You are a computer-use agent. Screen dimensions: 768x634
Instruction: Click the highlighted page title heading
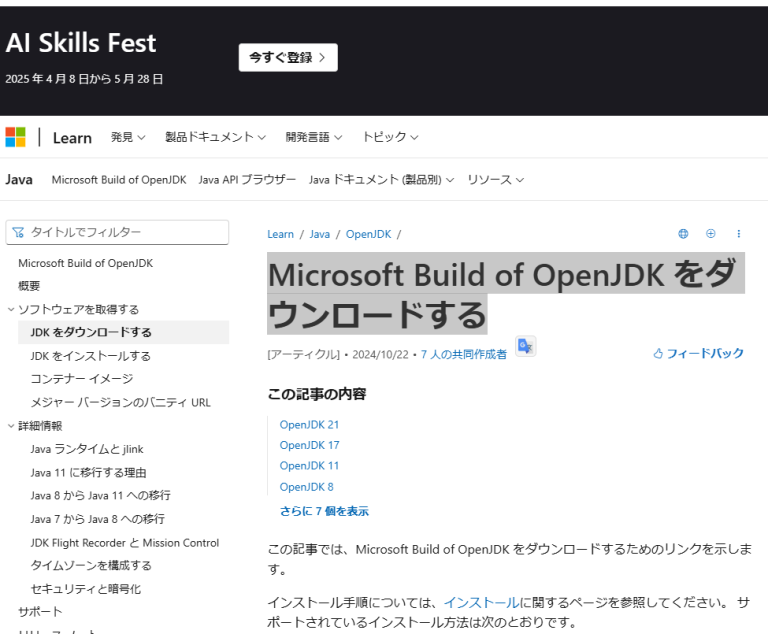505,294
